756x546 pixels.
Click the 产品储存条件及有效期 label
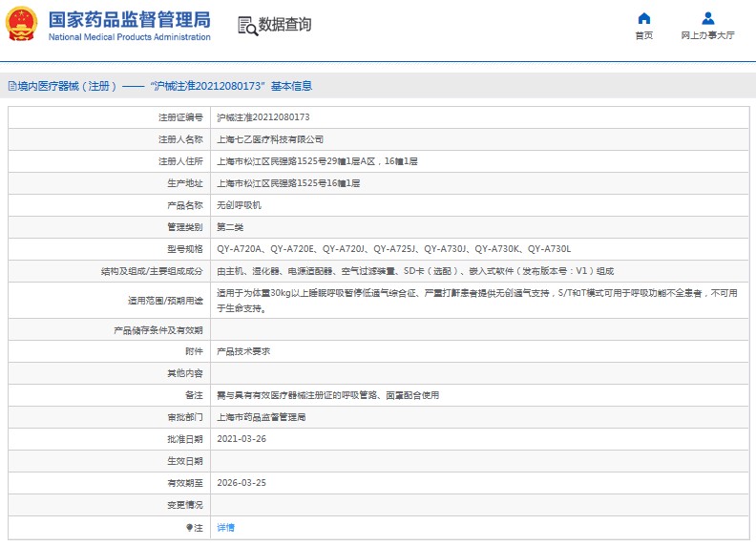(158, 330)
